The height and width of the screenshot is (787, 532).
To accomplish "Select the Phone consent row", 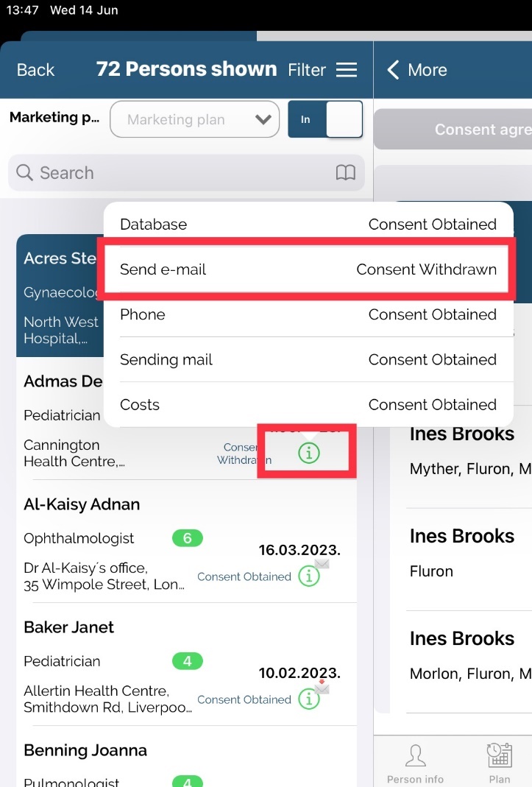I will (308, 314).
